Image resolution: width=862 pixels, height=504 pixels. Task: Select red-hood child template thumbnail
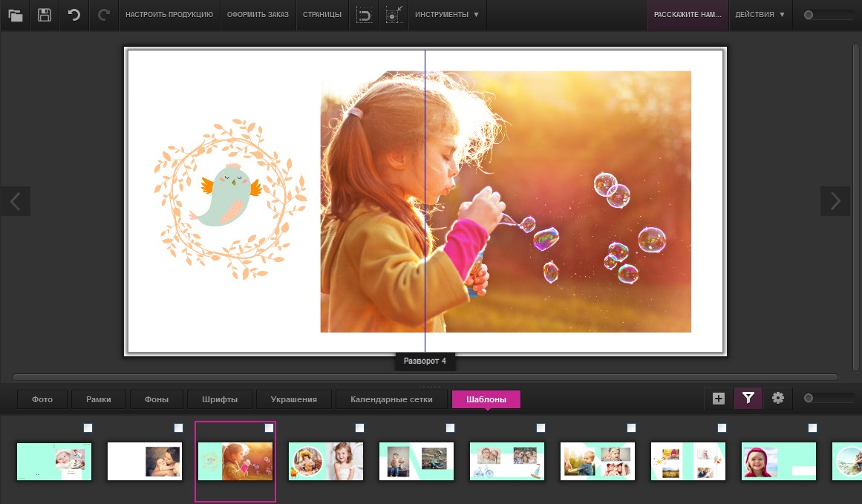coord(779,461)
